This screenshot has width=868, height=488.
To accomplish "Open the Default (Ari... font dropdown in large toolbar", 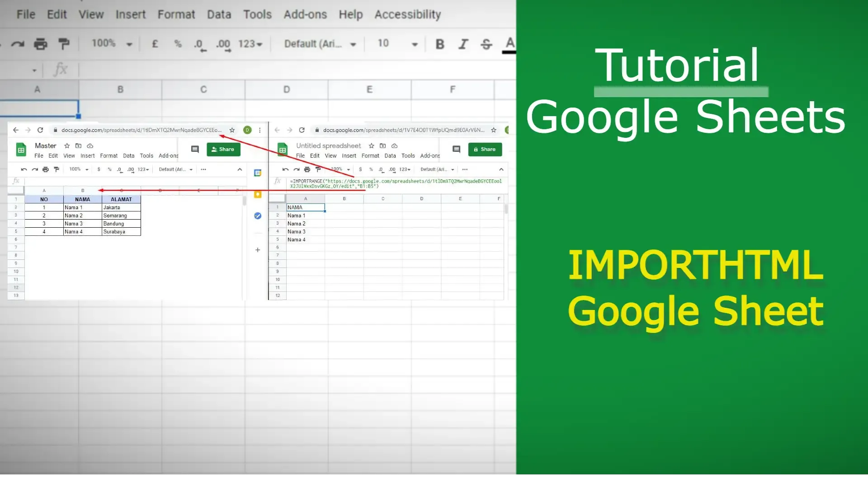I will point(320,44).
